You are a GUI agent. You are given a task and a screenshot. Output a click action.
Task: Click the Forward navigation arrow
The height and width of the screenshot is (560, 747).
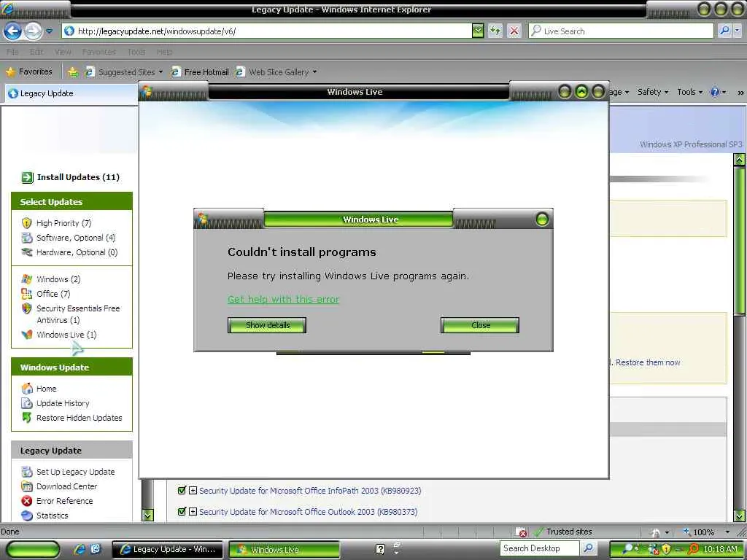pyautogui.click(x=33, y=31)
